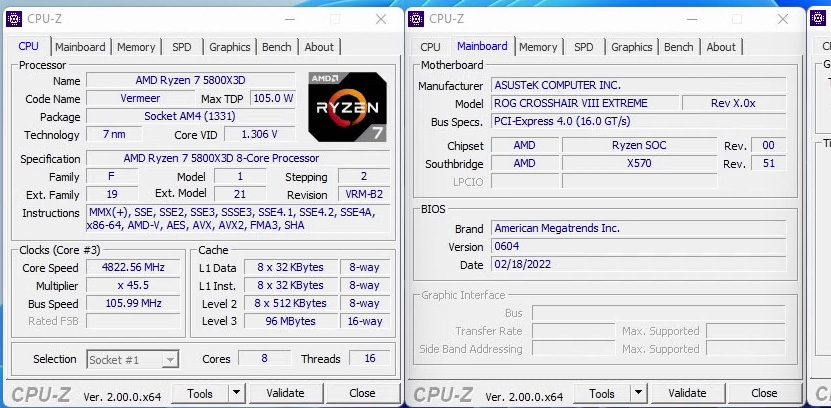Click Southbridge Rev. value 51
The height and width of the screenshot is (408, 831).
coord(768,163)
